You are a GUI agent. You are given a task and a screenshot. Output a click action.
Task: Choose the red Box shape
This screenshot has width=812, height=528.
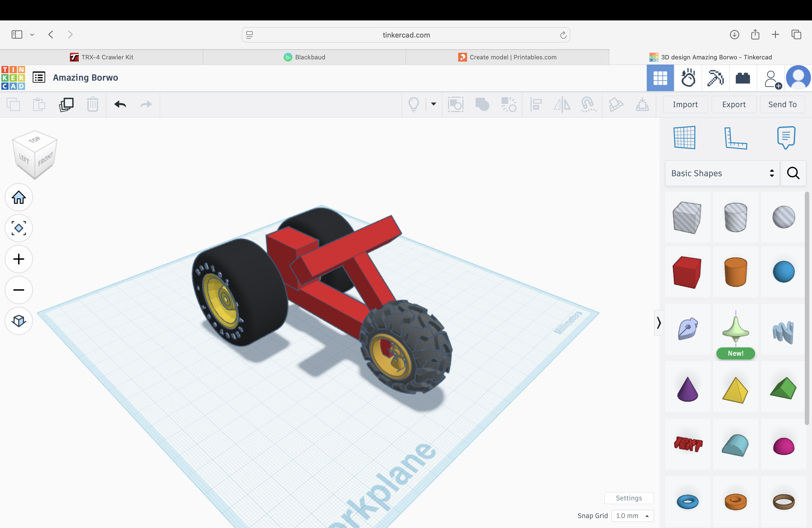tap(687, 272)
